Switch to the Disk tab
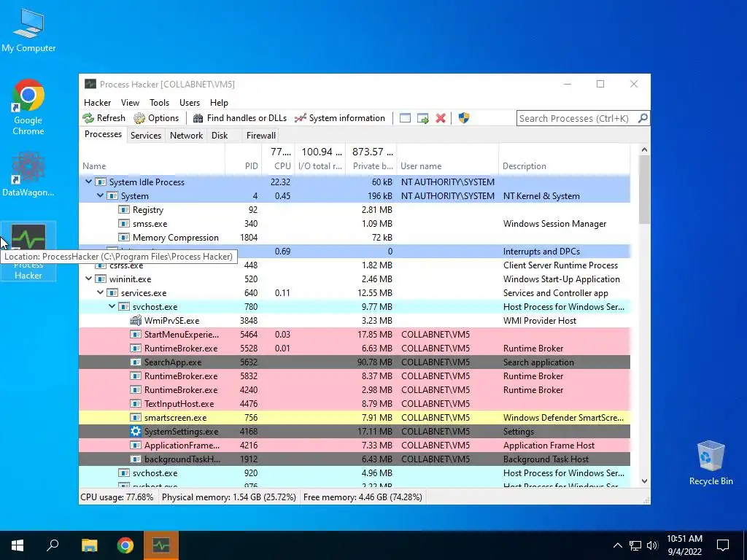This screenshot has height=560, width=747. 220,136
